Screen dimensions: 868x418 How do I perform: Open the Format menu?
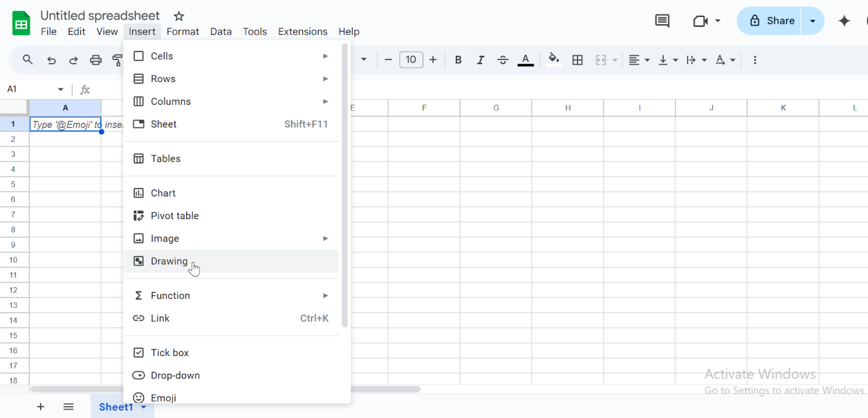pos(182,31)
